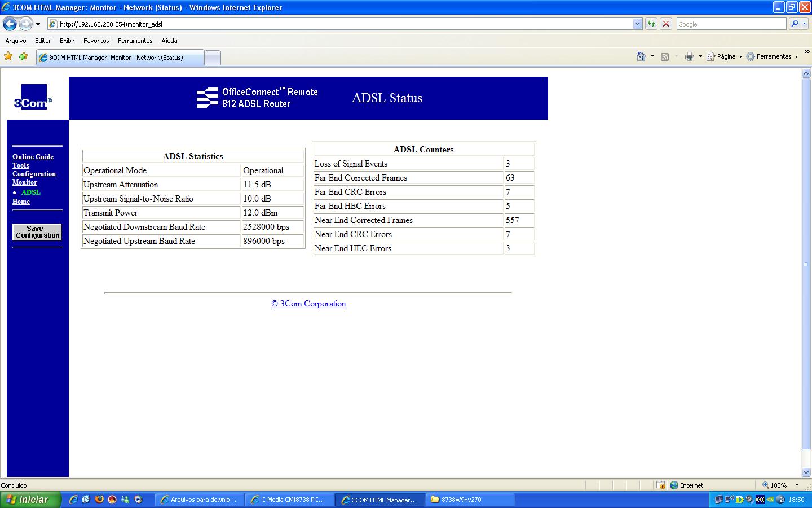The image size is (812, 508).
Task: Open the Online Guide link
Action: tap(33, 157)
